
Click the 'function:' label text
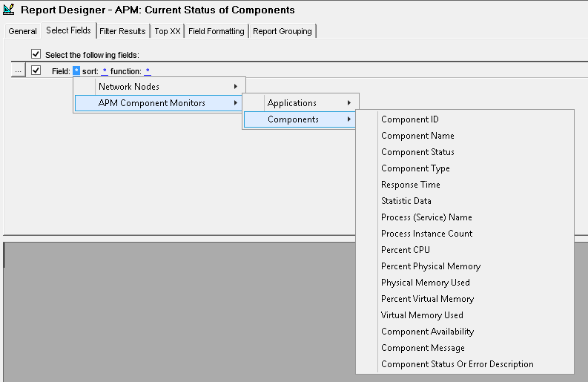click(125, 71)
